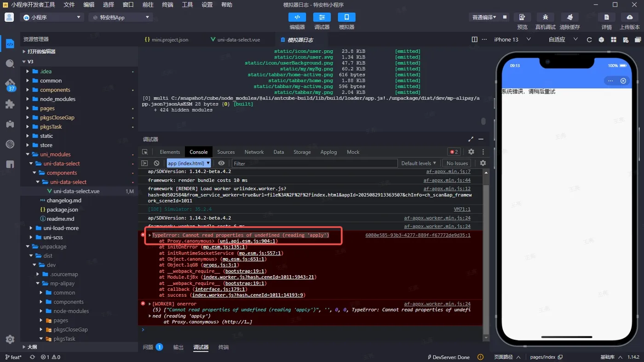644x362 pixels.
Task: Click the 清除缓存 clear cache icon
Action: click(x=569, y=17)
